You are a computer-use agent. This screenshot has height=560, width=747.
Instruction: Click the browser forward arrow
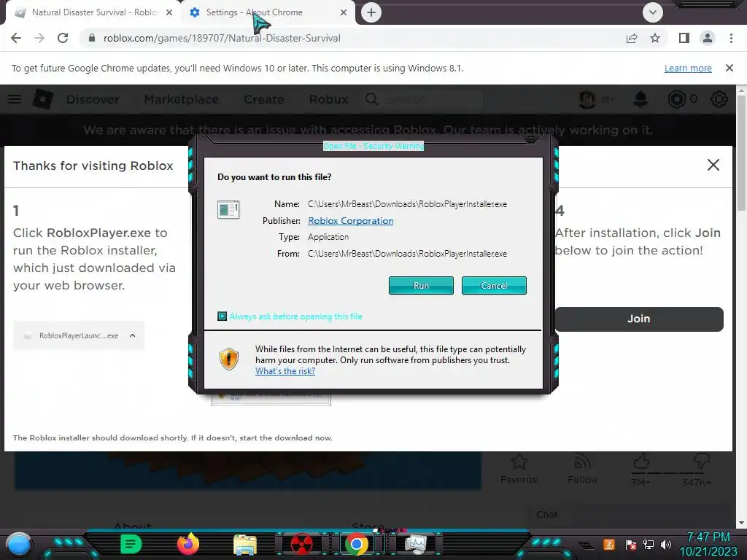39,38
